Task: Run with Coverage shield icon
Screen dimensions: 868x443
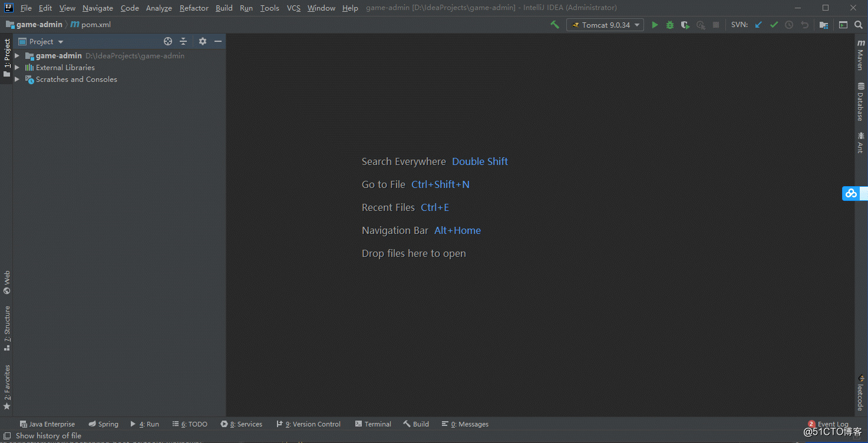Action: tap(685, 25)
